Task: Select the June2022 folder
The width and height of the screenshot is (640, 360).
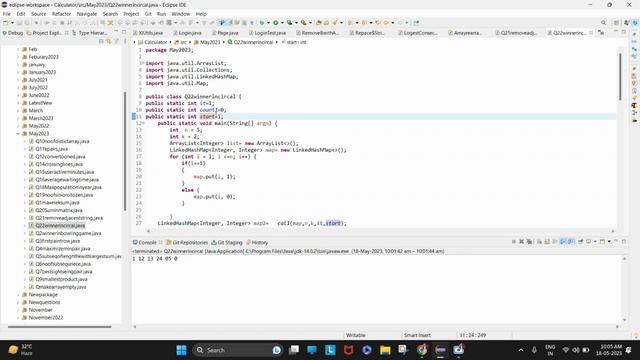Action: tap(38, 95)
